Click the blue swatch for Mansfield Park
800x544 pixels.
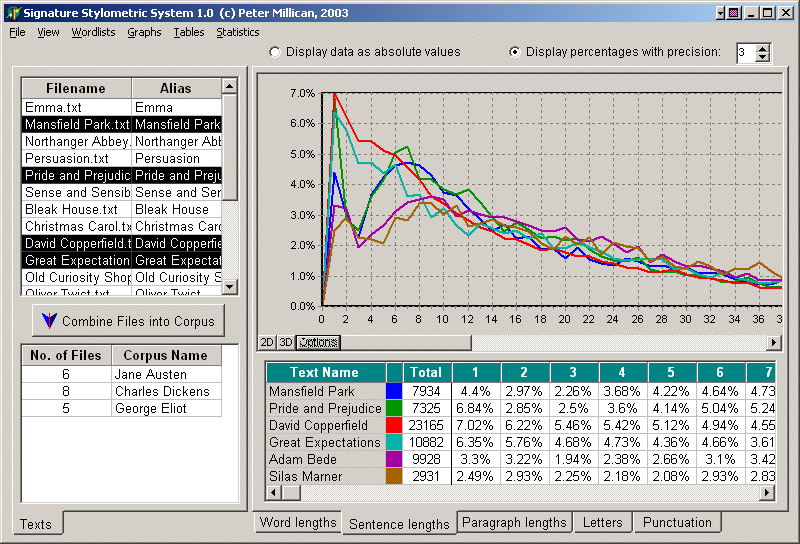point(394,391)
